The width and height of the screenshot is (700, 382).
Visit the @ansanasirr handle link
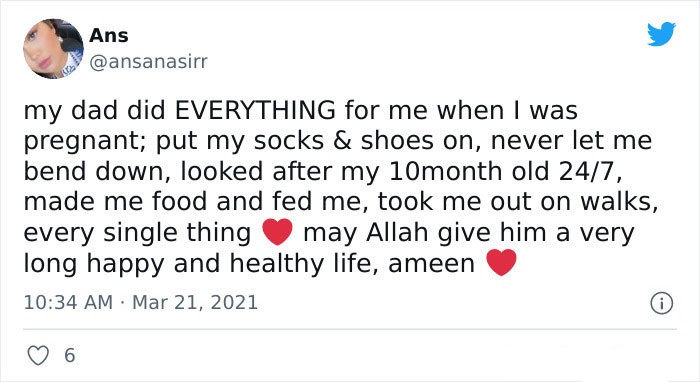tap(148, 62)
